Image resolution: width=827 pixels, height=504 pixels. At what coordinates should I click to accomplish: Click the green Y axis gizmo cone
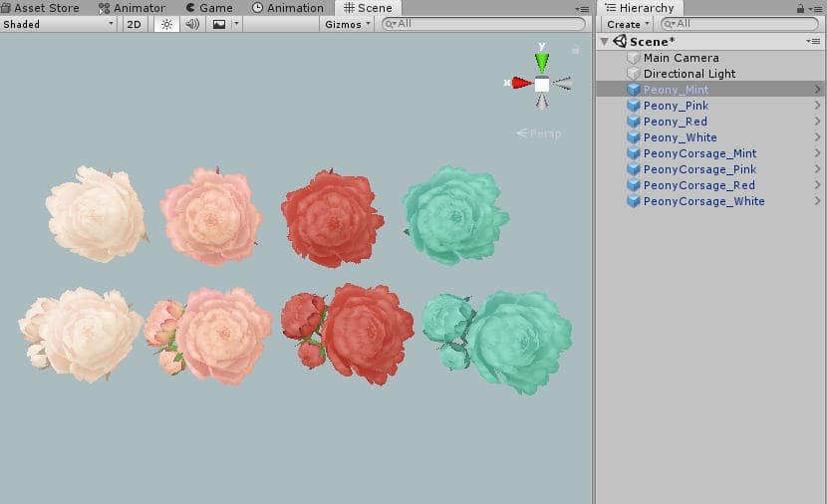click(541, 62)
